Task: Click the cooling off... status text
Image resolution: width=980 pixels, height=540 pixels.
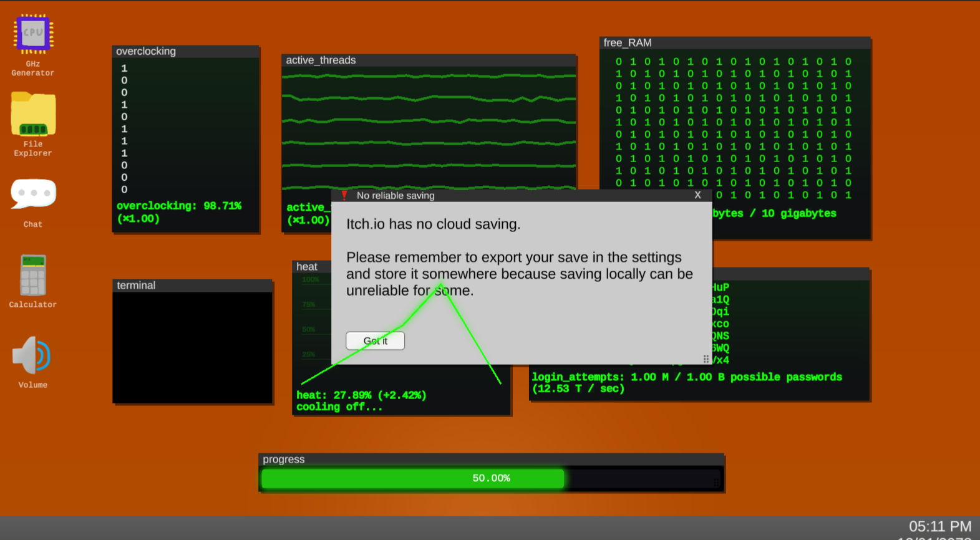Action: [x=339, y=407]
